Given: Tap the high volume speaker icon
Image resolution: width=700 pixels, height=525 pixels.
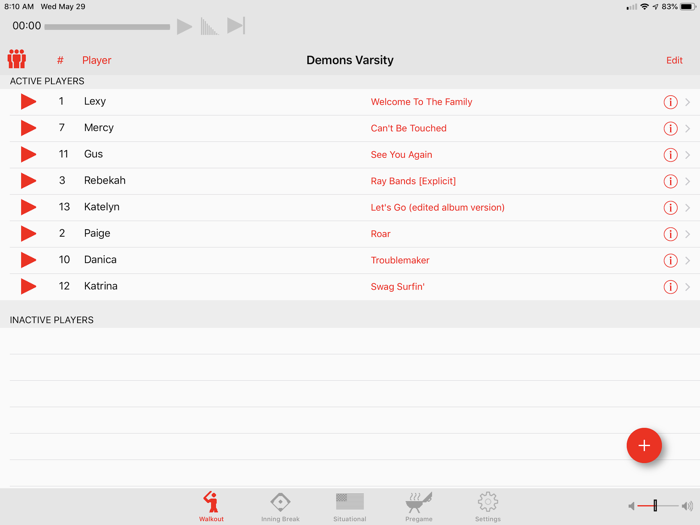Looking at the screenshot, I should (688, 506).
